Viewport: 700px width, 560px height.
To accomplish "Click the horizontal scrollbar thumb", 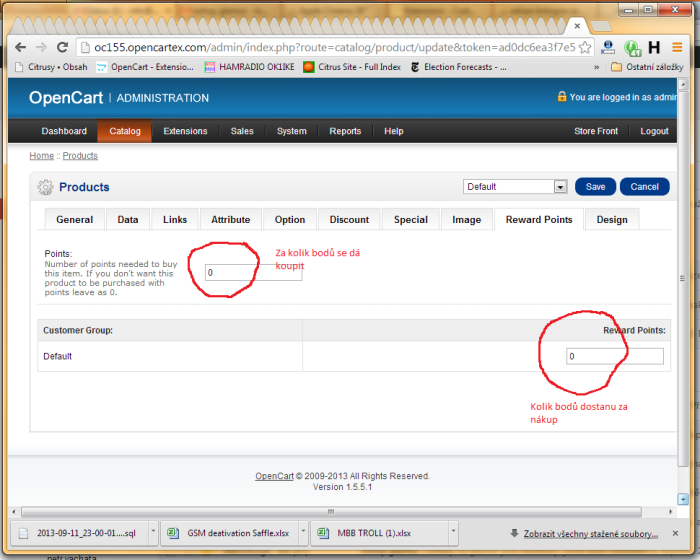I will (331, 512).
